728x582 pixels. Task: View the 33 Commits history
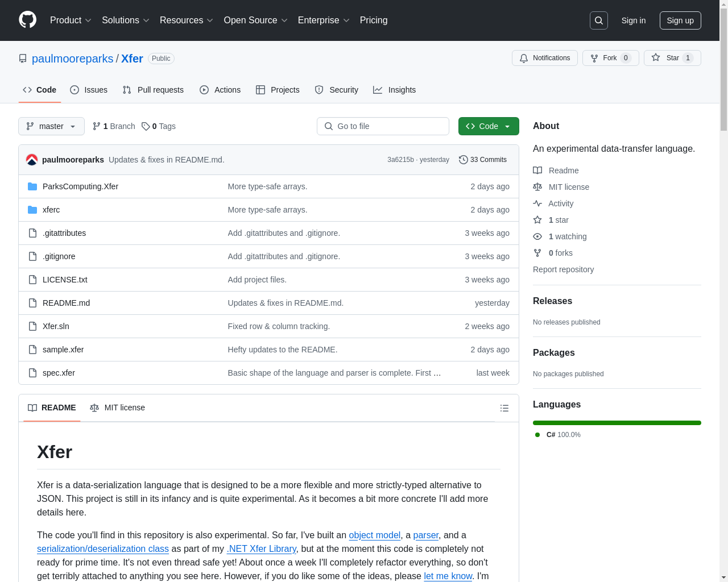(x=483, y=160)
